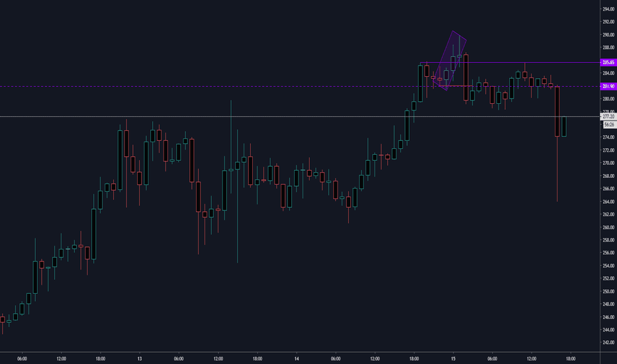Click the 256.00 price axis label

[x=608, y=253]
